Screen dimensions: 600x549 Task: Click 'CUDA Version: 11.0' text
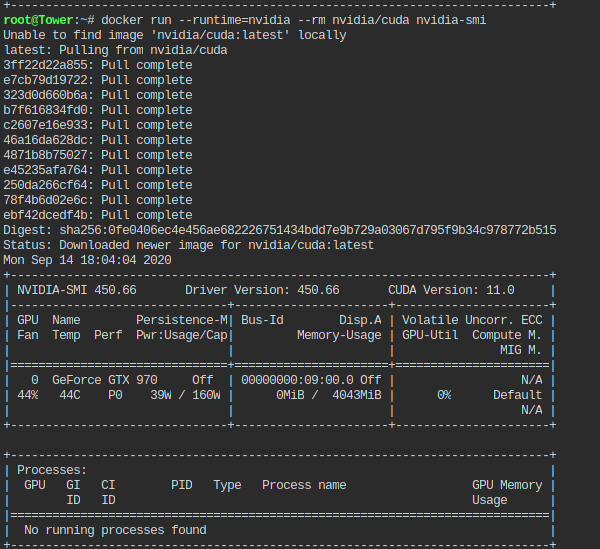pos(451,290)
